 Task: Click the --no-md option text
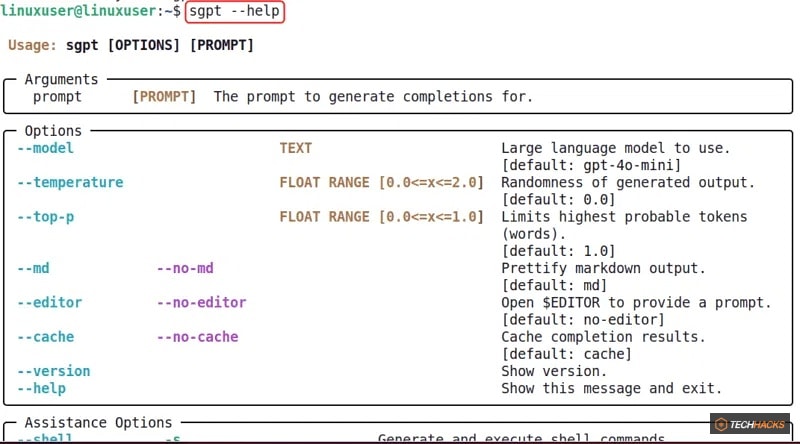click(x=185, y=268)
